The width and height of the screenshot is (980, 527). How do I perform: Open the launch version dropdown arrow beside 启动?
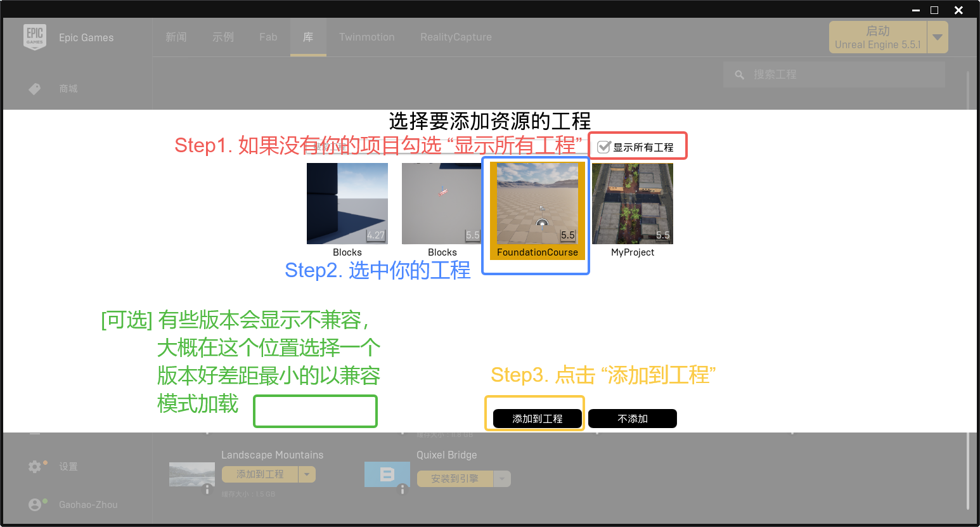pyautogui.click(x=938, y=37)
